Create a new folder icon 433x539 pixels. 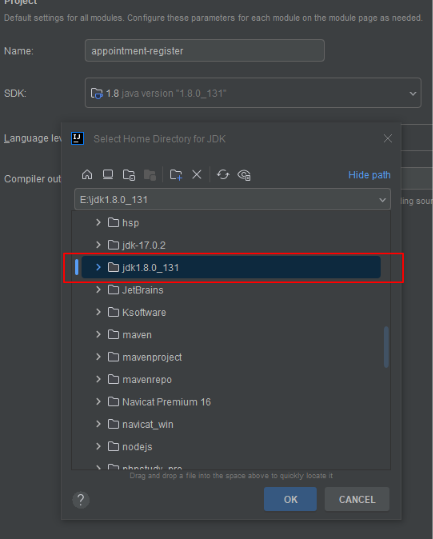176,175
